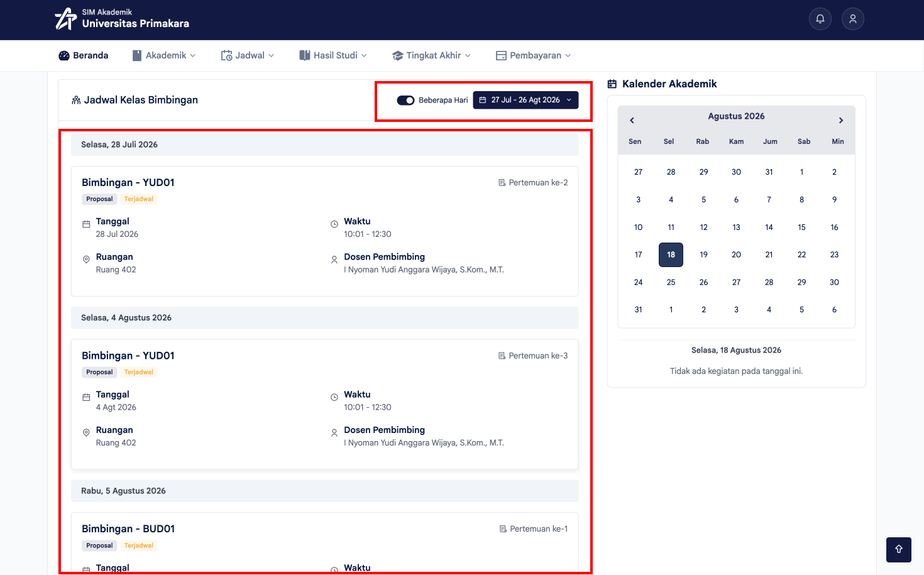Select 30 August on the calendar
The width and height of the screenshot is (924, 575).
point(835,282)
